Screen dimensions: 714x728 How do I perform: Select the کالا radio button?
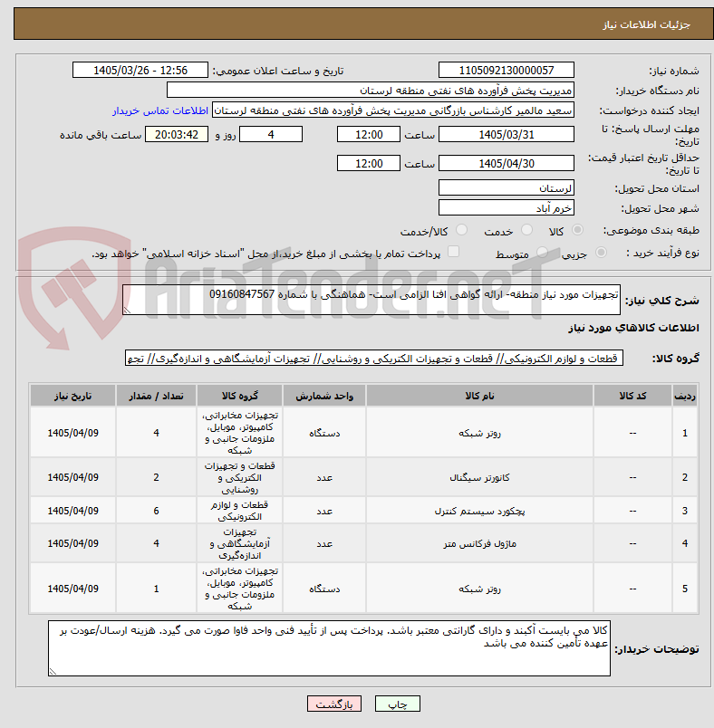pyautogui.click(x=578, y=230)
